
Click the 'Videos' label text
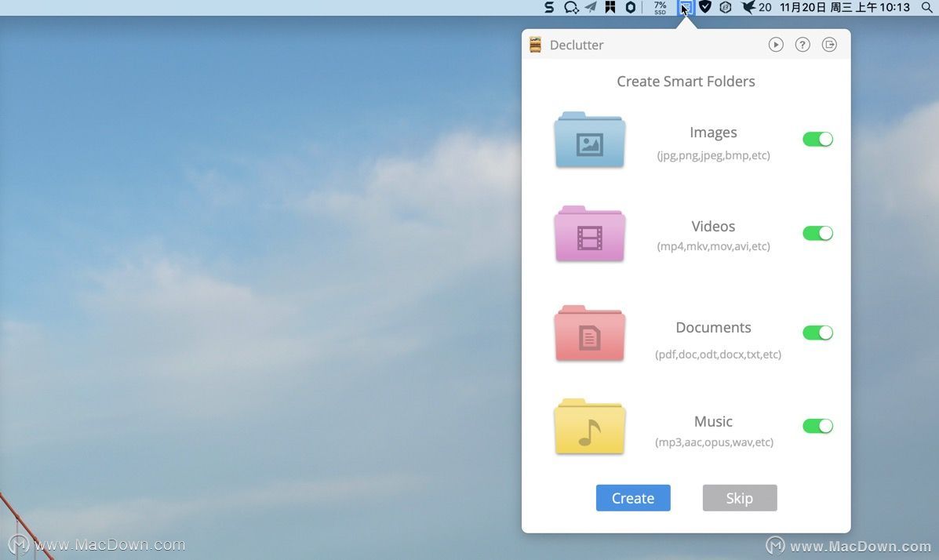tap(713, 227)
